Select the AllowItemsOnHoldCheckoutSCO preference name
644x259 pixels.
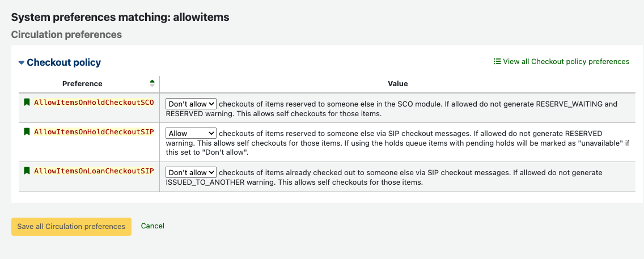[x=94, y=103]
